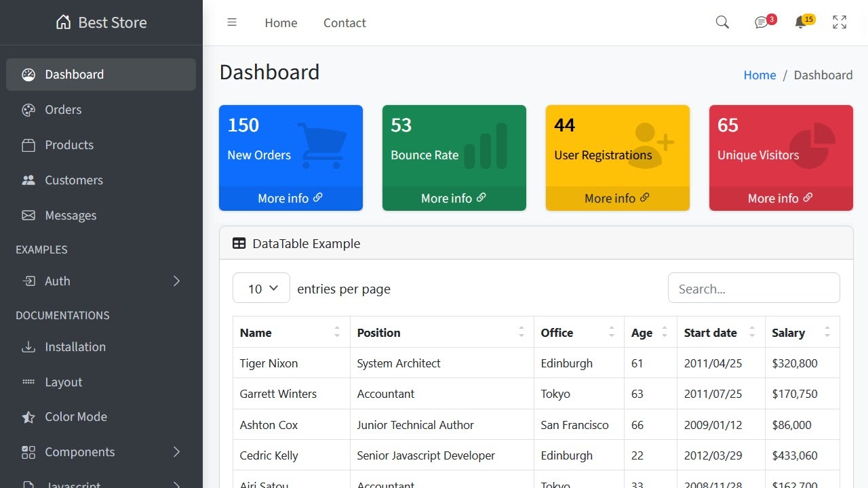Viewport: 868px width, 488px height.
Task: Click the shopping cart icon on New Orders card
Action: pos(321,145)
